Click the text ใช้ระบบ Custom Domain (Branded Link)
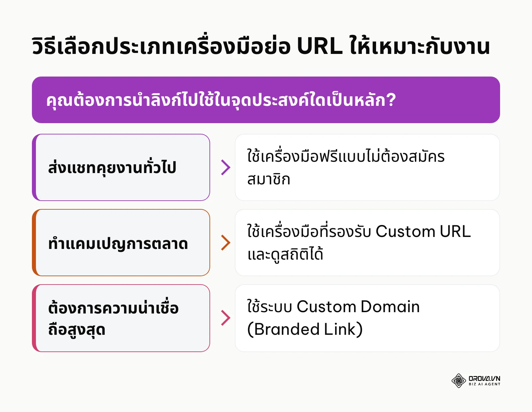Screen dimensions: 532x412 [333, 318]
